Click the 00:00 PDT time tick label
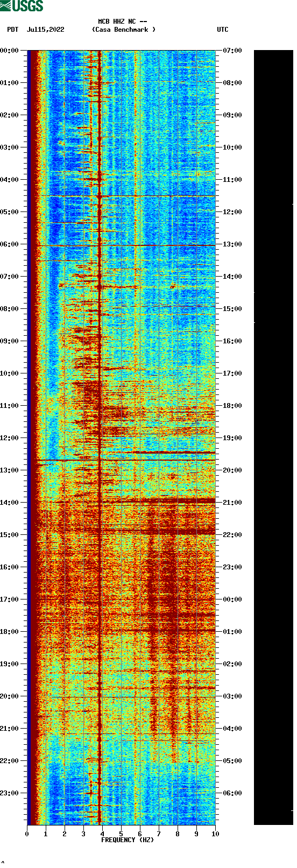This screenshot has width=297, height=868. (x=10, y=51)
